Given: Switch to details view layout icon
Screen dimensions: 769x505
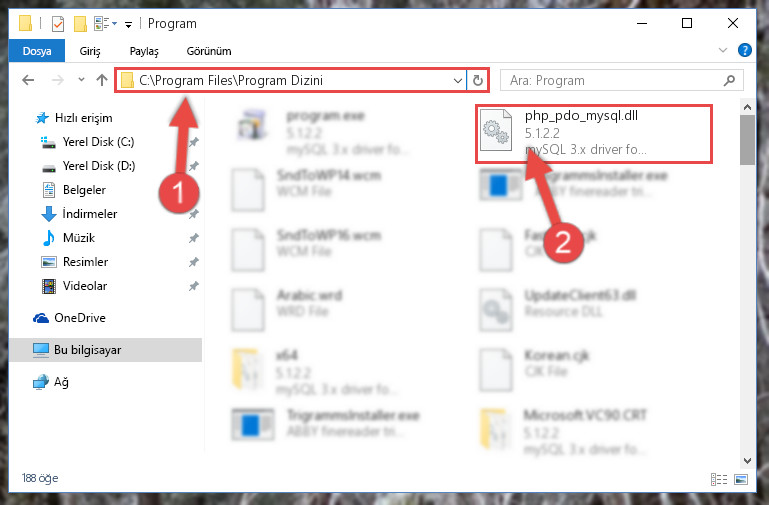Looking at the screenshot, I should click(x=719, y=479).
